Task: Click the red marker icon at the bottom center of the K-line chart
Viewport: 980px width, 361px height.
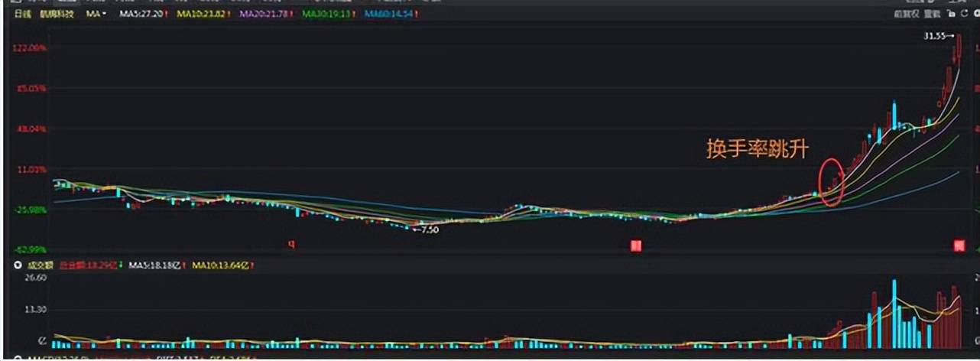Action: (634, 246)
